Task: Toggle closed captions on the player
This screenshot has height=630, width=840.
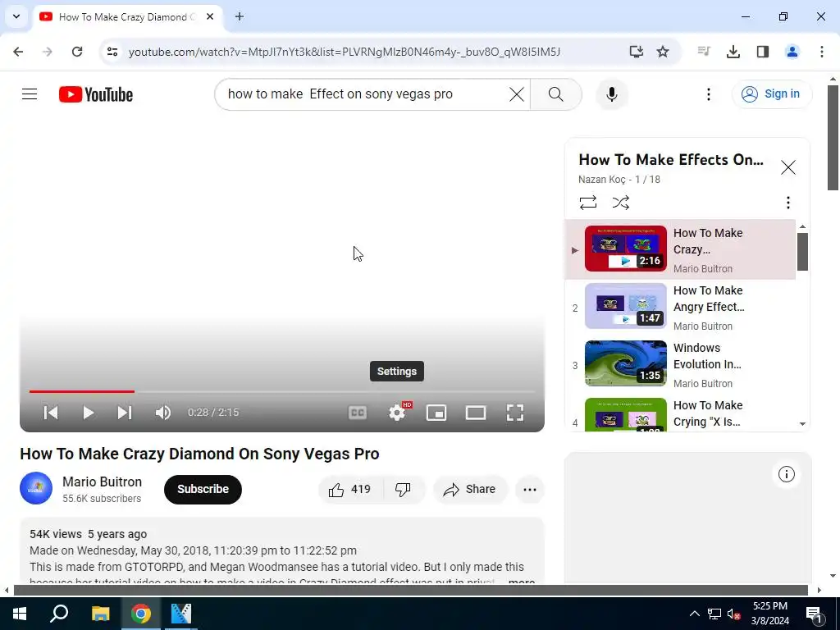Action: click(358, 413)
